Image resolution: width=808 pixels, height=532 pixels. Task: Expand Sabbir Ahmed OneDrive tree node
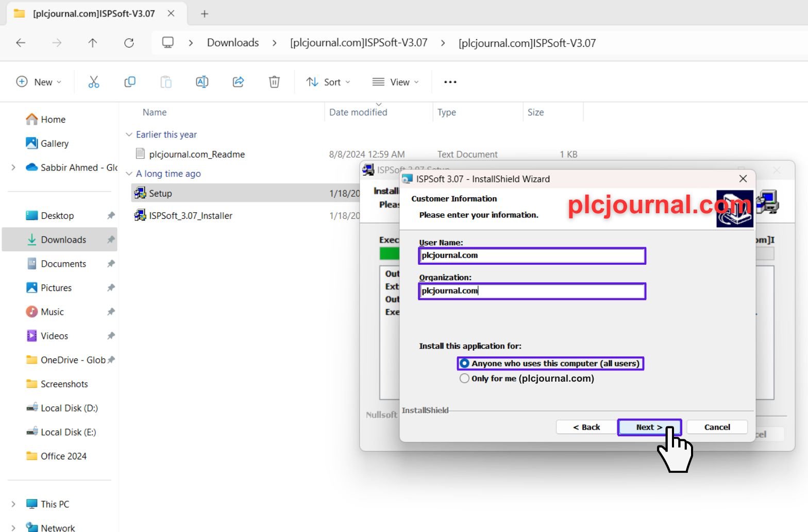[x=13, y=167]
